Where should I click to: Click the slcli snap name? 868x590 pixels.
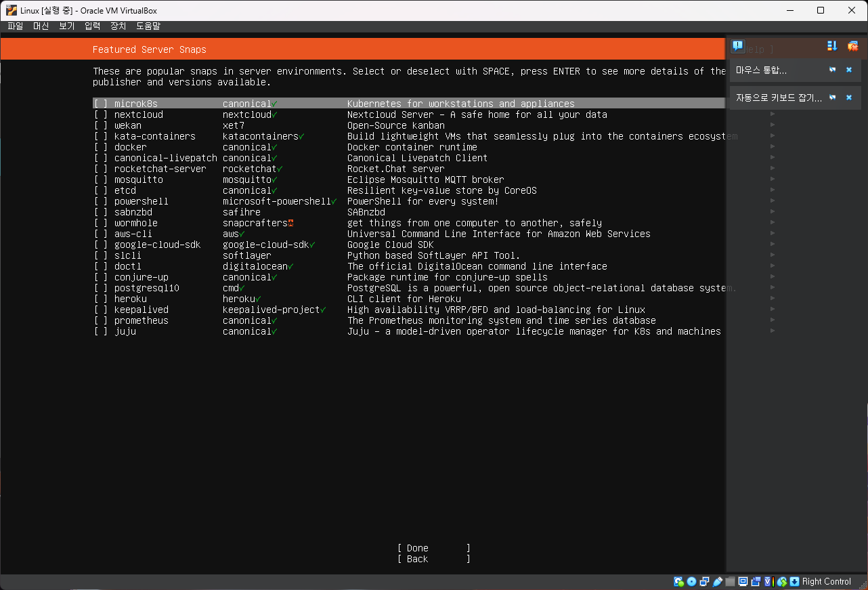click(128, 255)
